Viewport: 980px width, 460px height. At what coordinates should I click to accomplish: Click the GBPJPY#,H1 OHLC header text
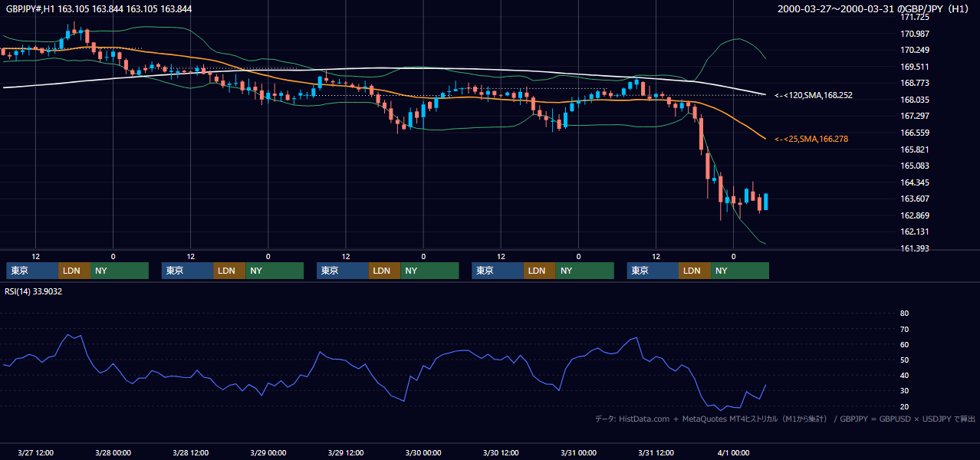(x=99, y=8)
